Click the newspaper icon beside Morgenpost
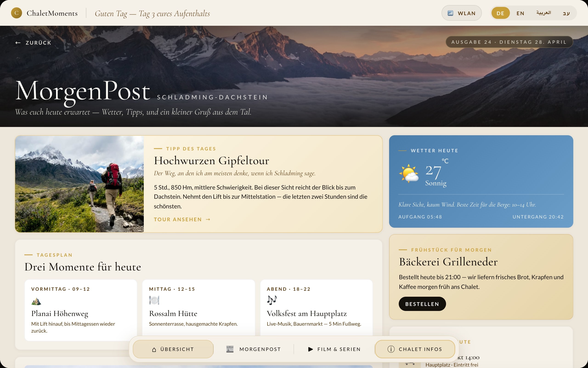Image resolution: width=588 pixels, height=368 pixels. click(x=230, y=349)
